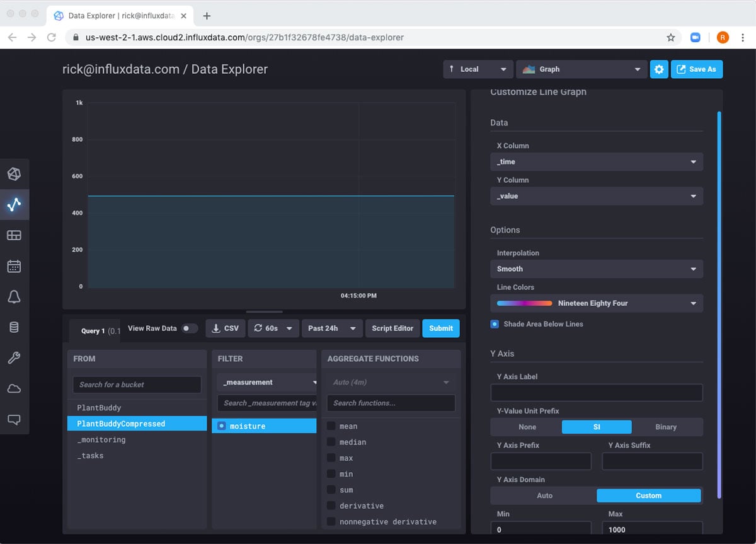
Task: Open Settings wrench icon in sidebar
Action: (x=14, y=358)
